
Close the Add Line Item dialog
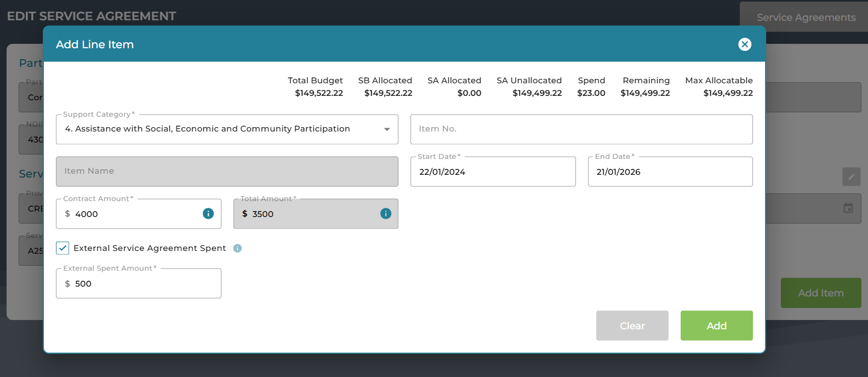[x=744, y=44]
